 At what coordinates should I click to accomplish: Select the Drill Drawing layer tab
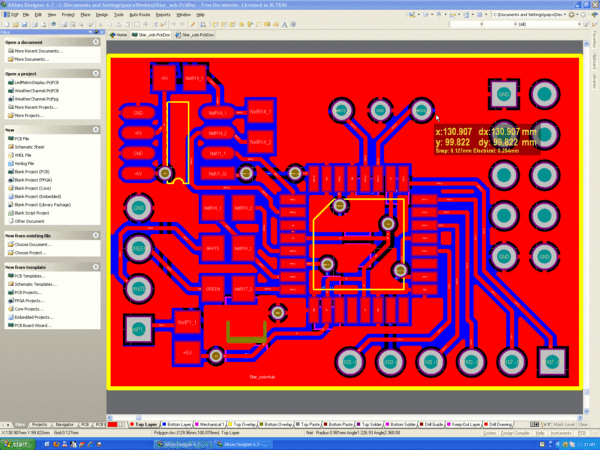click(x=498, y=424)
